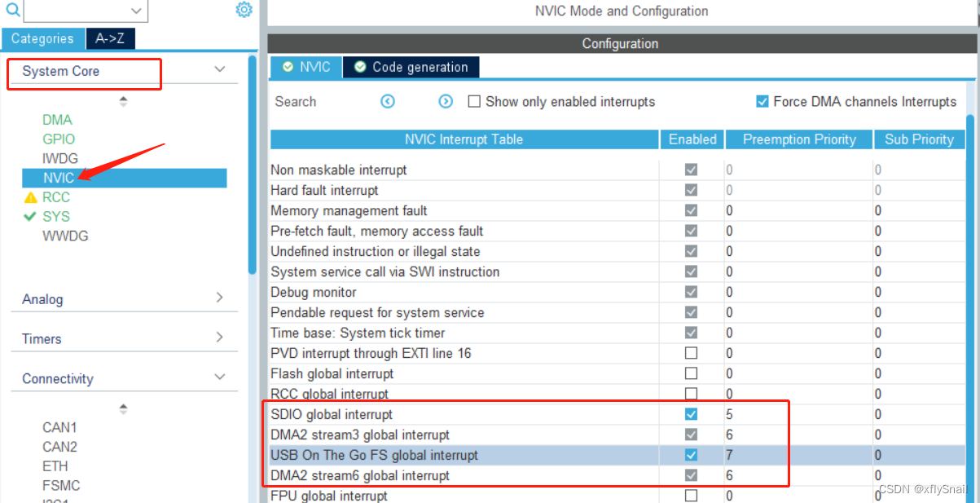The width and height of the screenshot is (980, 503).
Task: Expand the Timers category
Action: 219,338
